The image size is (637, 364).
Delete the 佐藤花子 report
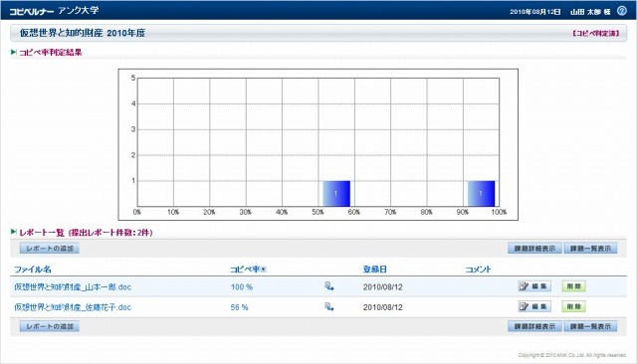point(573,306)
